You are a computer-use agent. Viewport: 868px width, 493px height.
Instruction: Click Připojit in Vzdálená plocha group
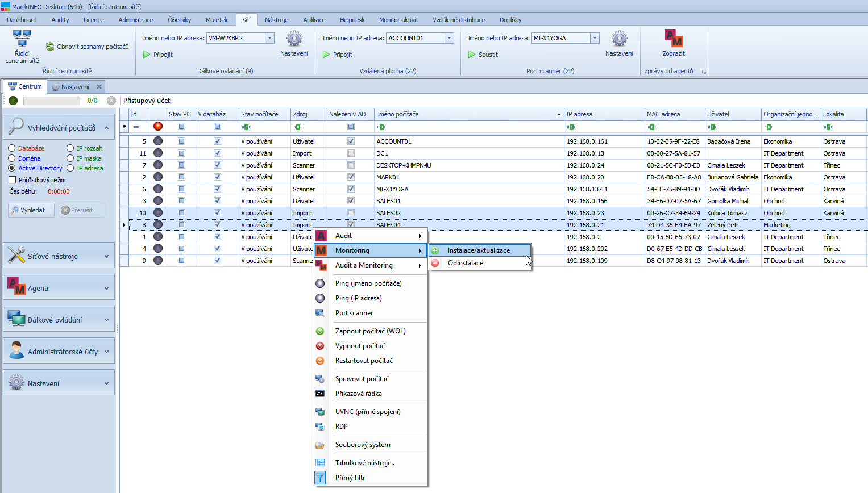click(x=338, y=55)
